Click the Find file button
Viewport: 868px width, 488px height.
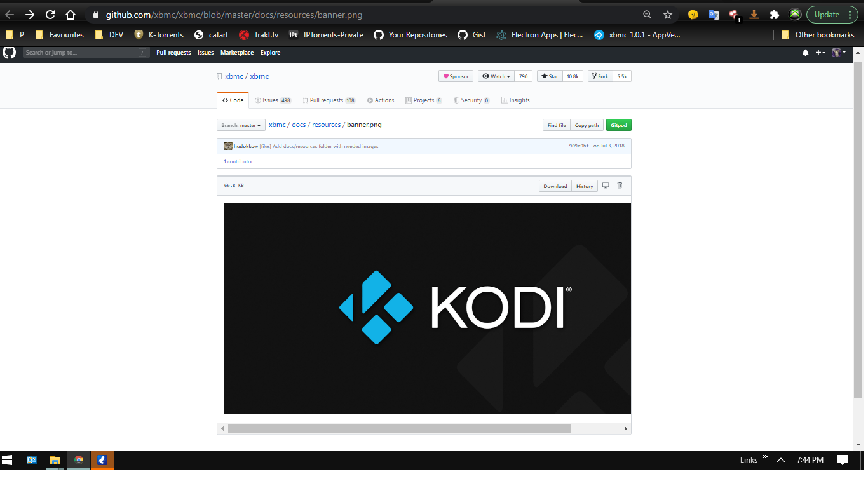(x=557, y=125)
